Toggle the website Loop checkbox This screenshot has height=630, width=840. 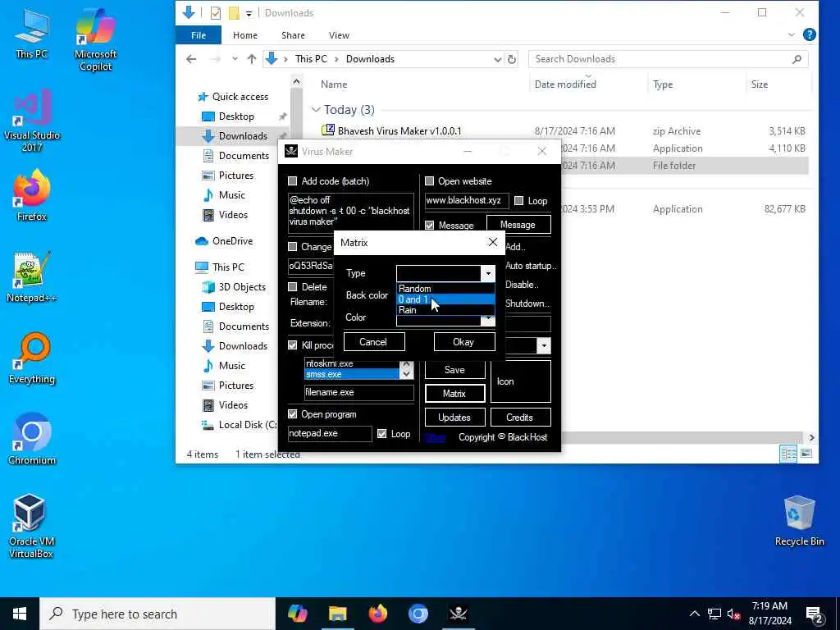518,200
